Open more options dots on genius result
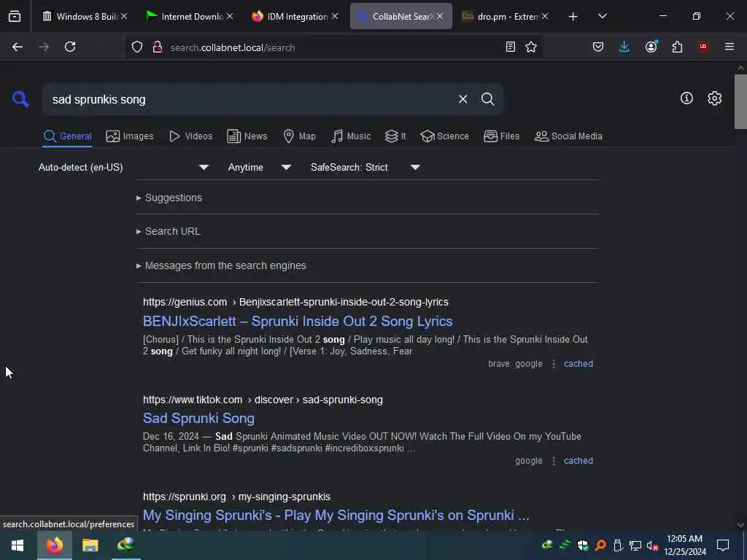Screen dimensions: 747x560 (554, 364)
